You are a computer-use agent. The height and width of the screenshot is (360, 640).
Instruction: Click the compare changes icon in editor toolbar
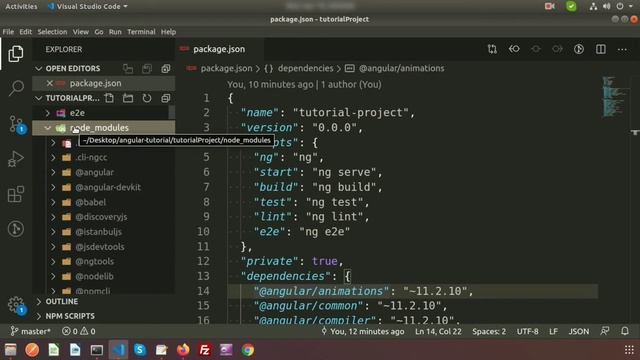(492, 49)
